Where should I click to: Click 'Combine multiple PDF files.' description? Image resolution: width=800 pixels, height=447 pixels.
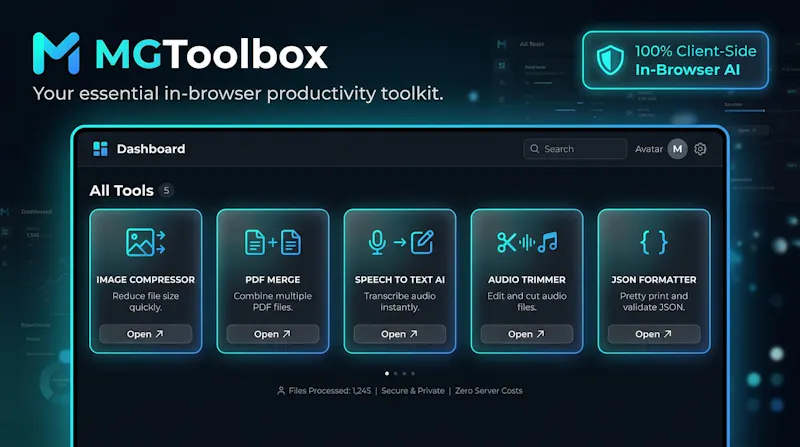pyautogui.click(x=272, y=302)
